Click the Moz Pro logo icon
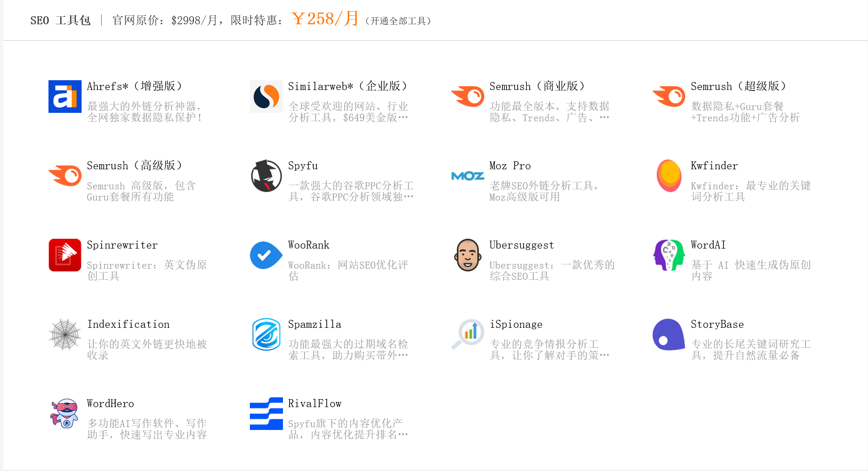The width and height of the screenshot is (868, 471). pyautogui.click(x=468, y=176)
